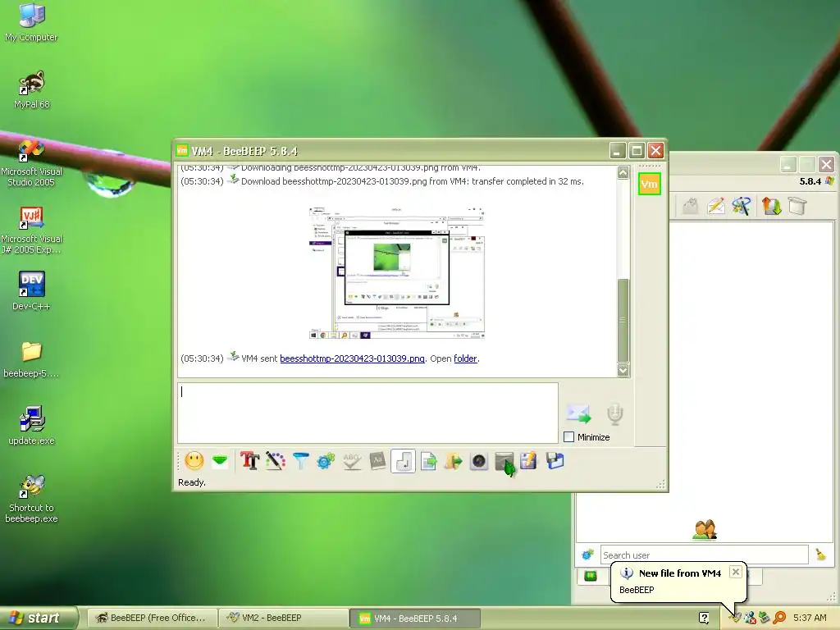The image size is (840, 630).
Task: Open the gears icon beside Search user
Action: click(x=587, y=555)
